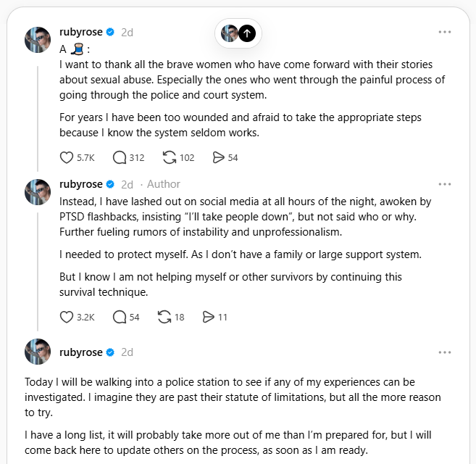Screen dimensions: 476x464
Task: Like the second post with 3.2K likes
Action: [x=67, y=317]
